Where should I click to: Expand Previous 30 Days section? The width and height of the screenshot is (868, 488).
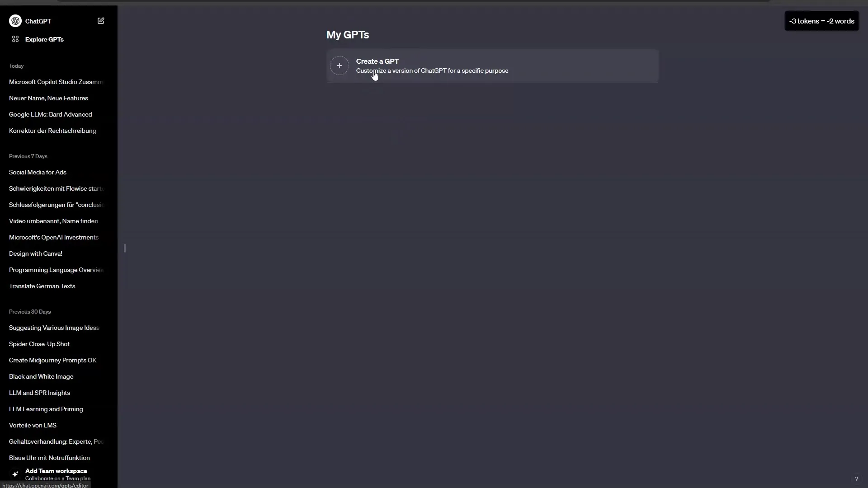coord(30,312)
